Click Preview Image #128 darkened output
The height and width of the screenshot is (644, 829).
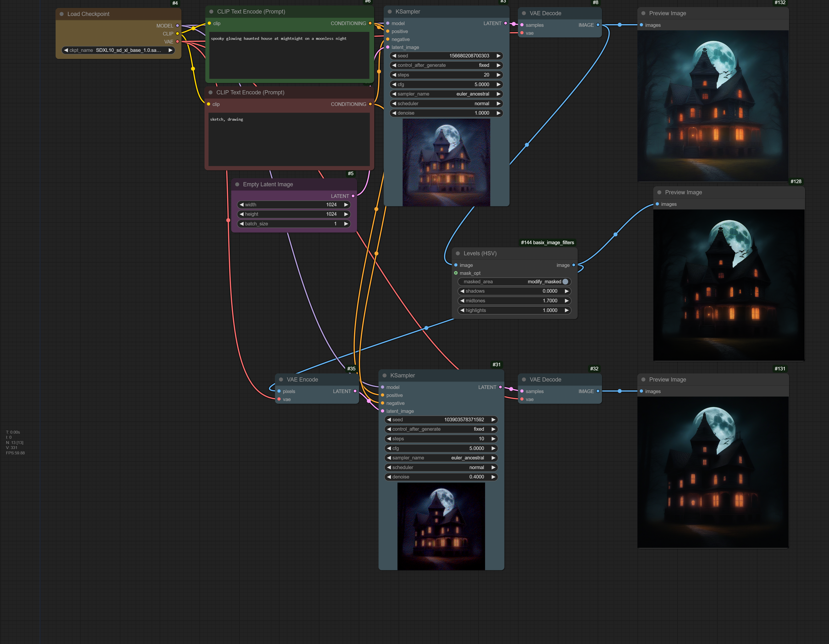pos(729,285)
